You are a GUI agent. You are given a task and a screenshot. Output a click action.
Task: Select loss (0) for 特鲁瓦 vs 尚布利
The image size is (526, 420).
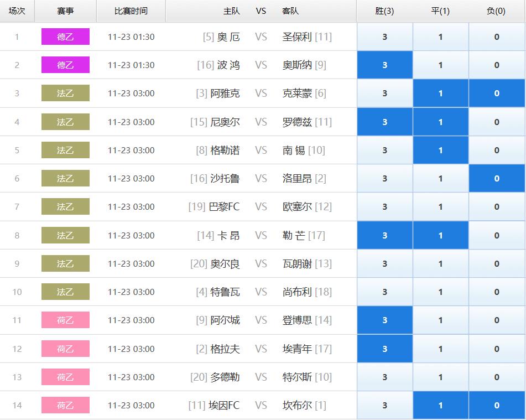tap(497, 292)
